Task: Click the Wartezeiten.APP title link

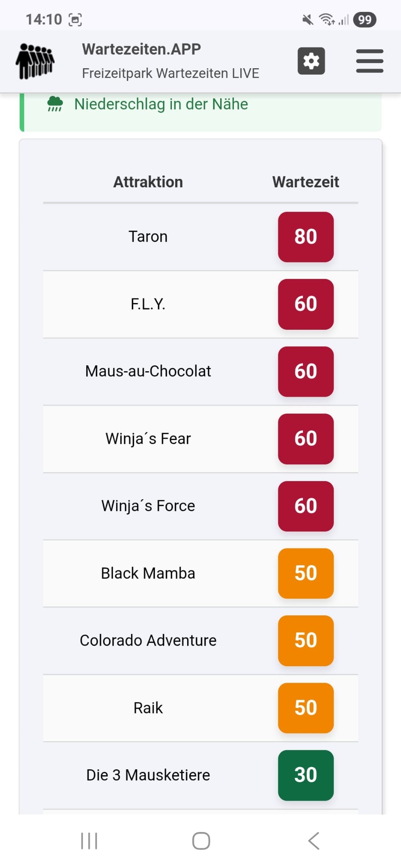Action: point(141,49)
